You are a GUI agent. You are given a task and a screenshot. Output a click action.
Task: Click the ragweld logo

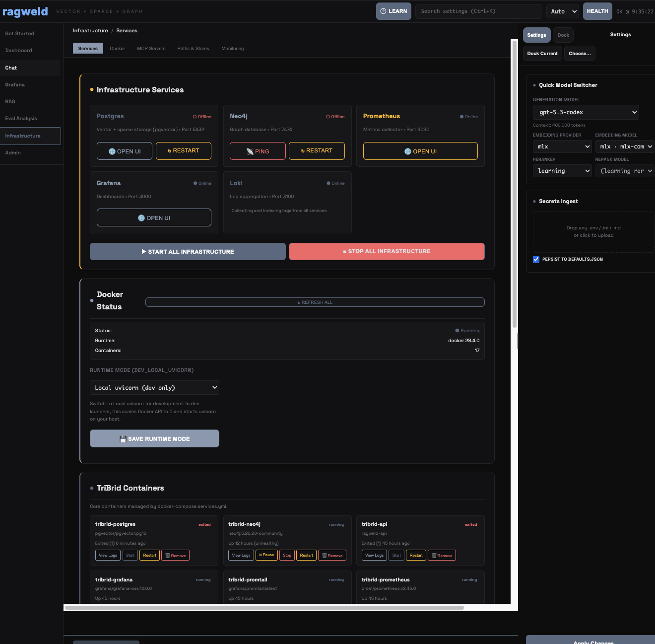click(x=25, y=11)
